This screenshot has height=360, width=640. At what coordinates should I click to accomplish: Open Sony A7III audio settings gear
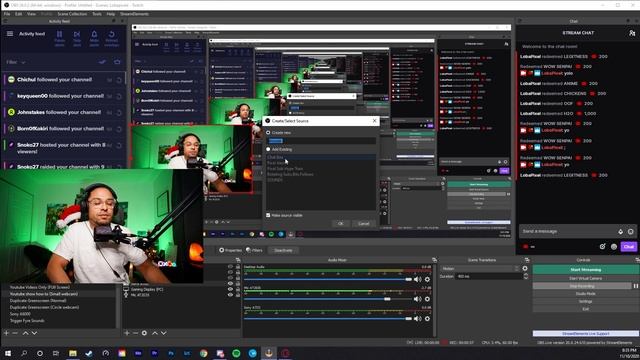pos(427,319)
